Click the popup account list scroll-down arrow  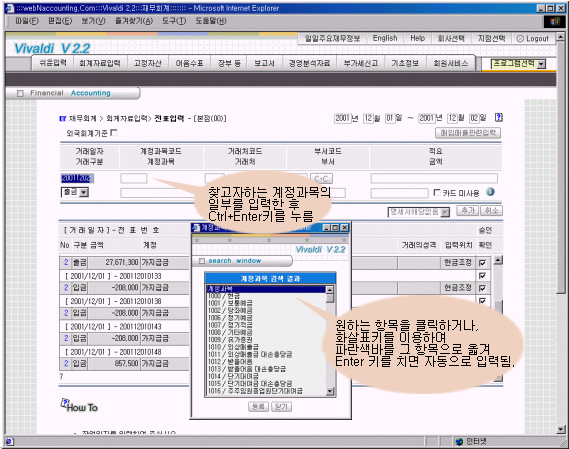coord(329,391)
